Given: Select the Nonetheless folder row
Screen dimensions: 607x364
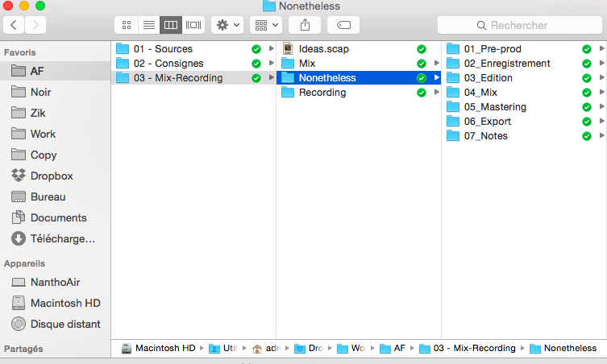Looking at the screenshot, I should (359, 78).
